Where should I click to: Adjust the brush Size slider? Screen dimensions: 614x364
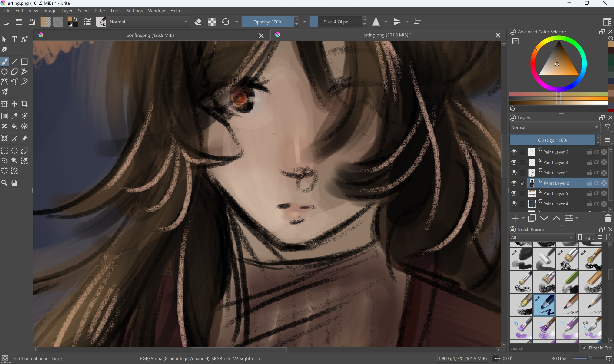point(336,22)
